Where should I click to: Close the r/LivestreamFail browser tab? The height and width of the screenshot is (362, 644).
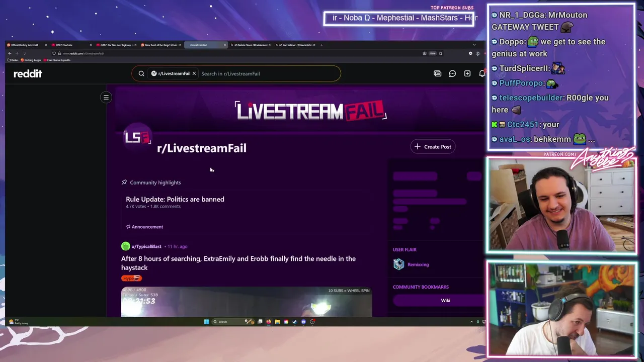[x=225, y=45]
